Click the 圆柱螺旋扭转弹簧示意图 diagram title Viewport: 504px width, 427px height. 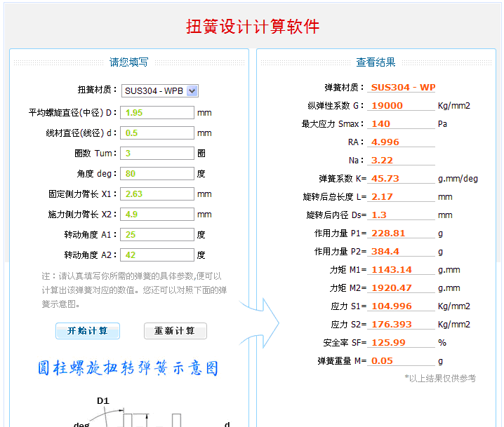(x=128, y=368)
